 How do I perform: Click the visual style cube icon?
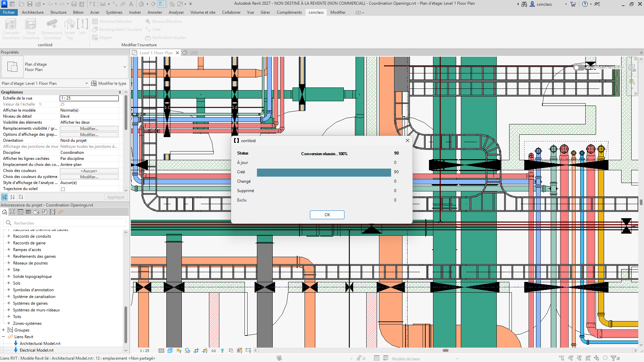pos(170,351)
